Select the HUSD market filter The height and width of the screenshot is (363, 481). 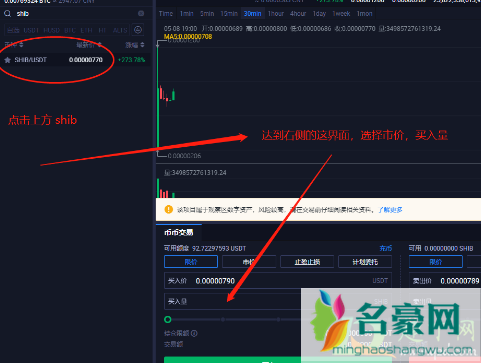pos(52,30)
